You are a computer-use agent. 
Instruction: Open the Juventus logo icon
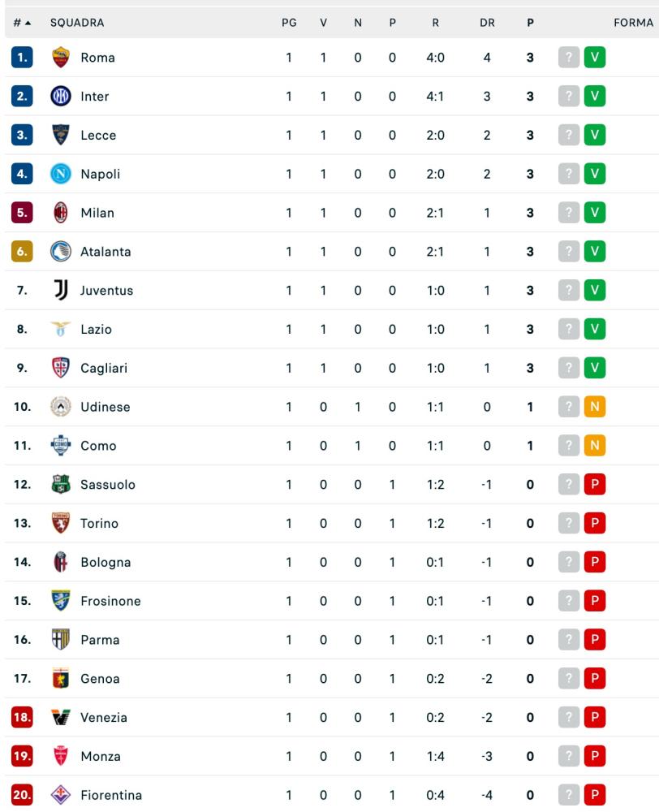coord(61,290)
